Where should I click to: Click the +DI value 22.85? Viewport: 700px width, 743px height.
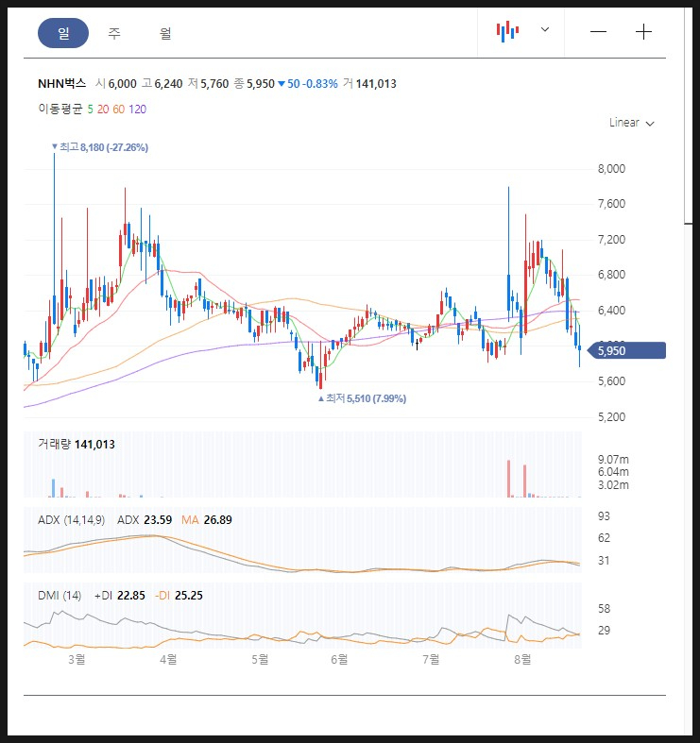[x=131, y=596]
